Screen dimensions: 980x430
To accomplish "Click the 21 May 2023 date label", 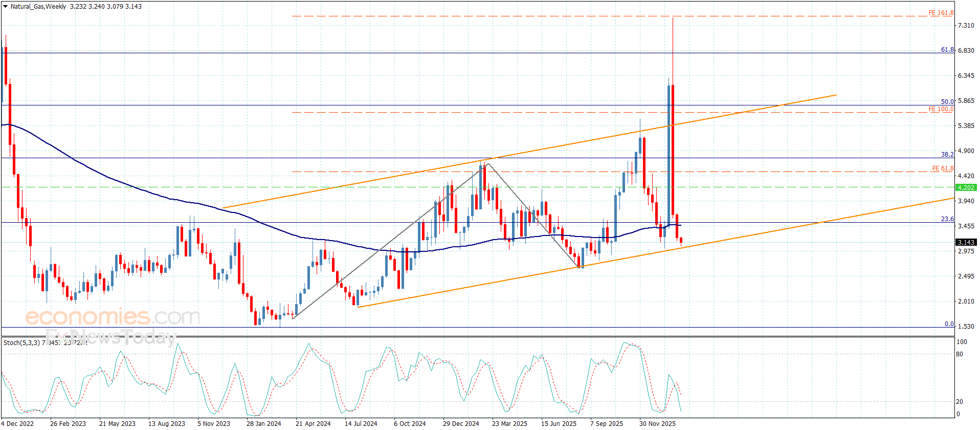I will [x=117, y=423].
